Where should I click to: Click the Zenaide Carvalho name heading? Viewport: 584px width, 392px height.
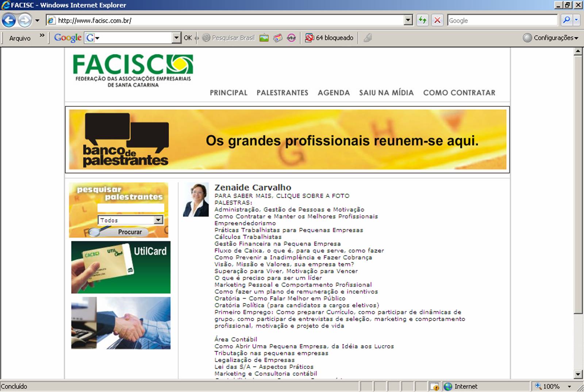253,187
